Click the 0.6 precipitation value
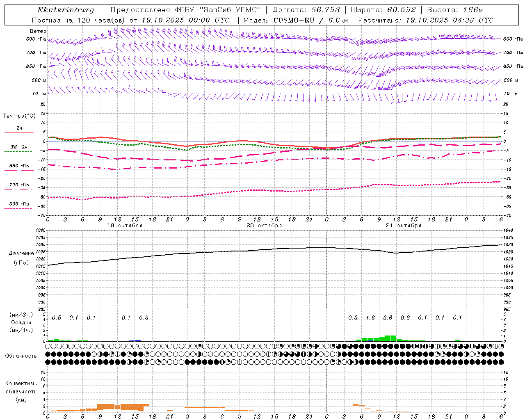The width and height of the screenshot is (525, 420). [405, 318]
